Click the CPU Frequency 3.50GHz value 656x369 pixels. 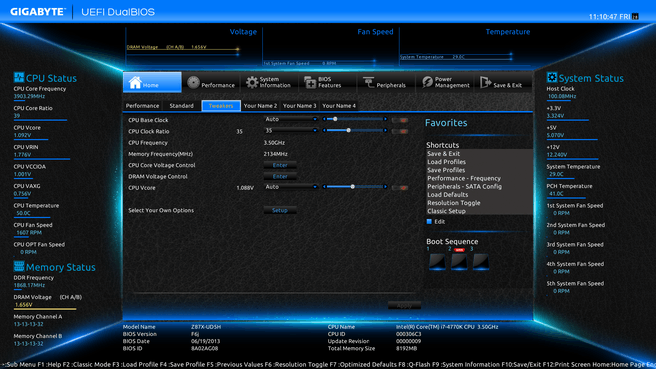click(274, 143)
